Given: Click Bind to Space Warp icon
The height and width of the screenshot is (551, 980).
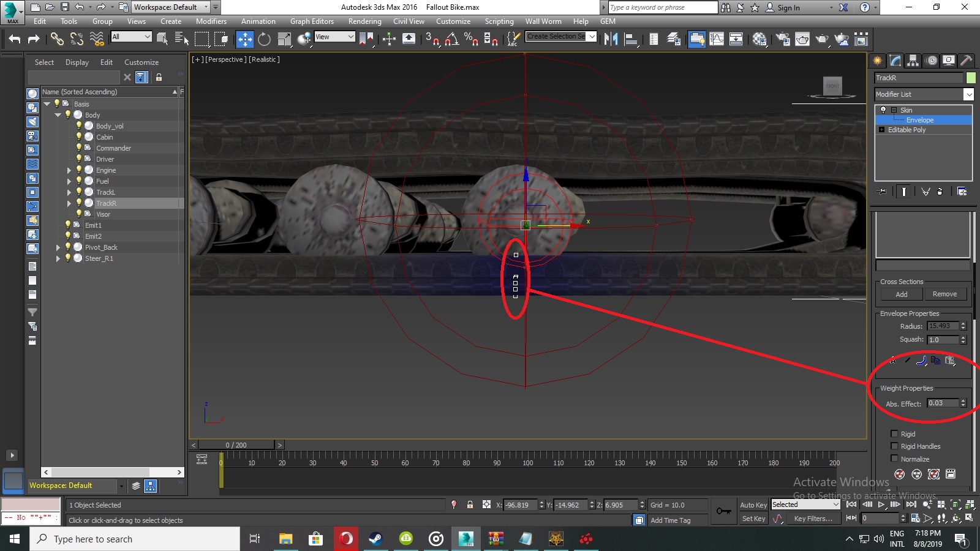Looking at the screenshot, I should tap(97, 39).
